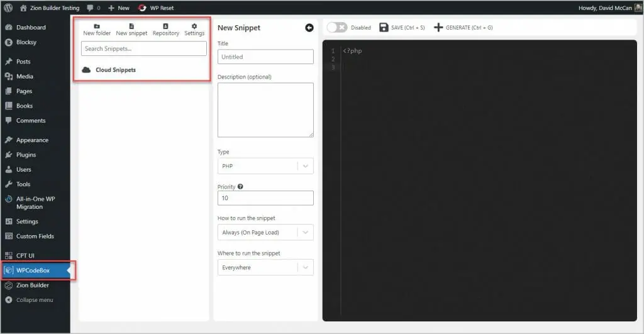
Task: Click the Description textarea
Action: click(x=265, y=110)
